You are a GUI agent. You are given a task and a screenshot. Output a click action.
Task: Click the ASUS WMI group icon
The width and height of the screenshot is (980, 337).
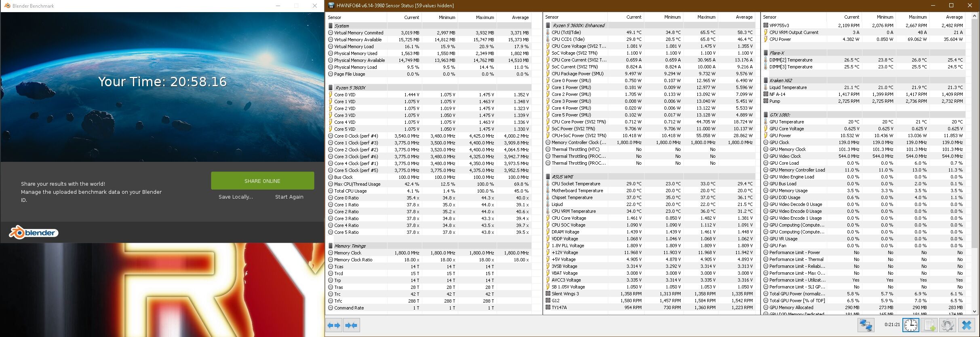pyautogui.click(x=548, y=176)
